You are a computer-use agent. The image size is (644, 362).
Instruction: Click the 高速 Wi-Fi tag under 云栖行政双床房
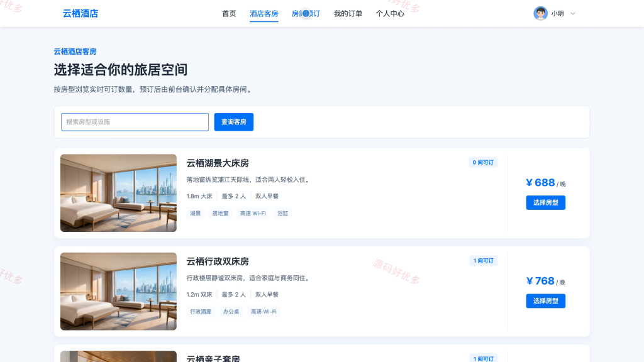click(264, 312)
